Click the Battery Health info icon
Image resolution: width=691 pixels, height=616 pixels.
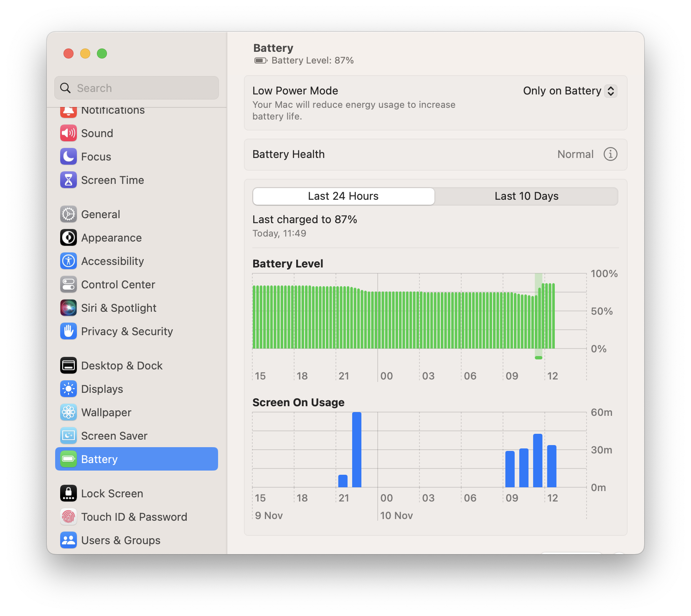point(610,154)
